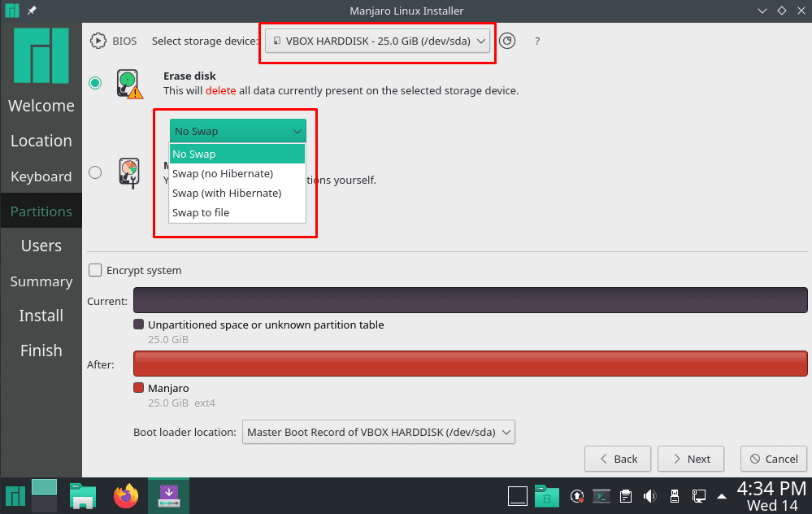Go to the Keyboard section in sidebar
This screenshot has height=514, width=812.
(41, 176)
